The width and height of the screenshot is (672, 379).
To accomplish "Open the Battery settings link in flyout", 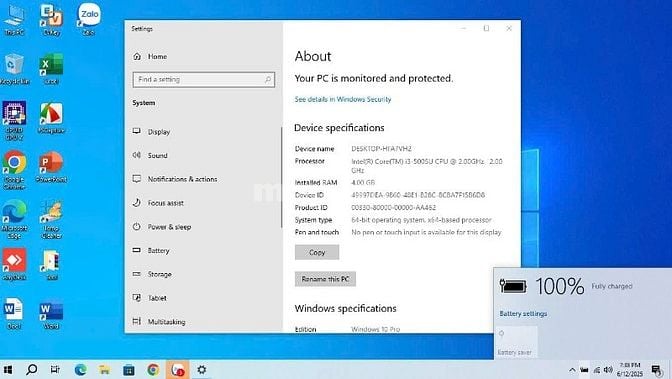I will tap(523, 314).
